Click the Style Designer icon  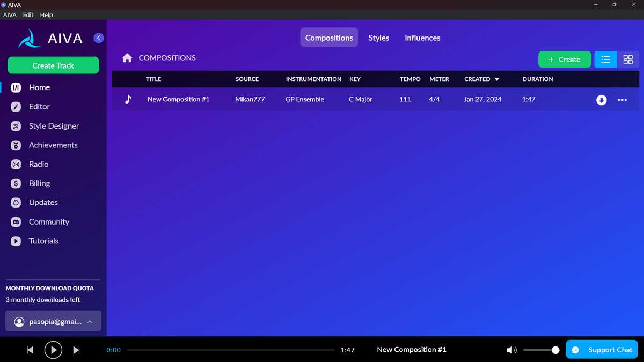16,126
